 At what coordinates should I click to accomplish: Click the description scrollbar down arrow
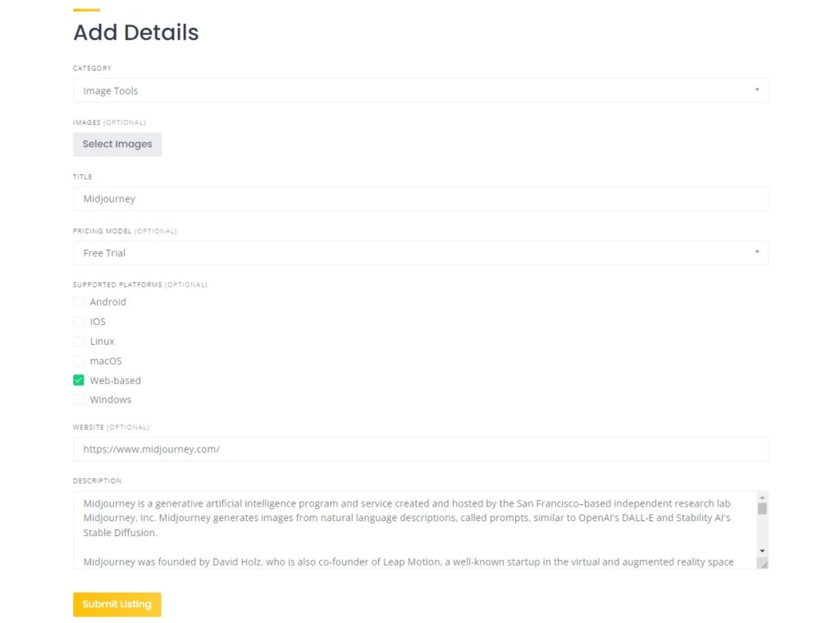pos(762,550)
